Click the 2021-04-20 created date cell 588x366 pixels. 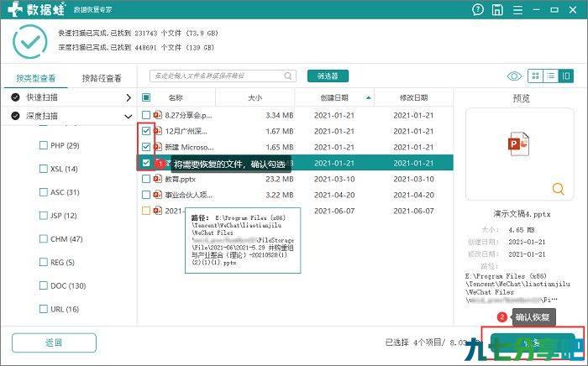(334, 195)
